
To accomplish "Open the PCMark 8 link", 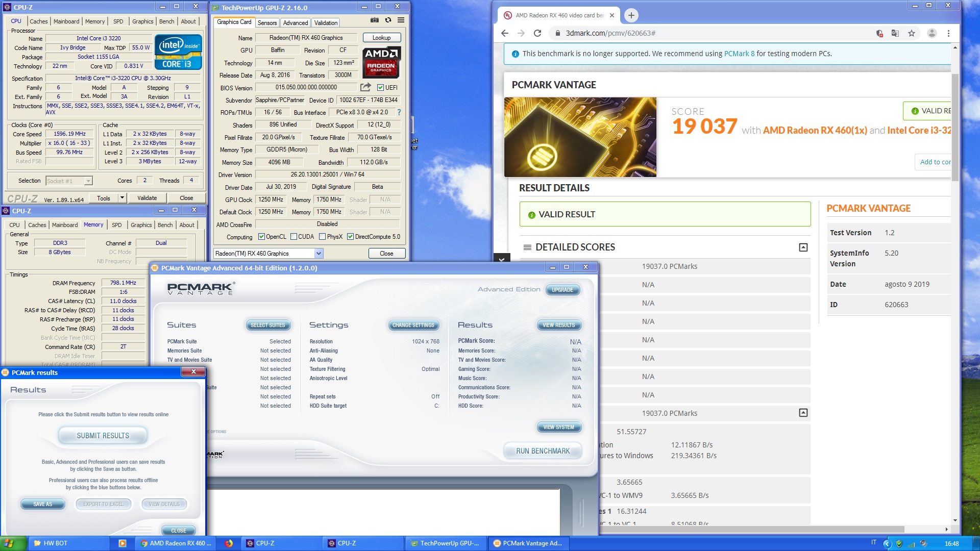I will [x=739, y=54].
